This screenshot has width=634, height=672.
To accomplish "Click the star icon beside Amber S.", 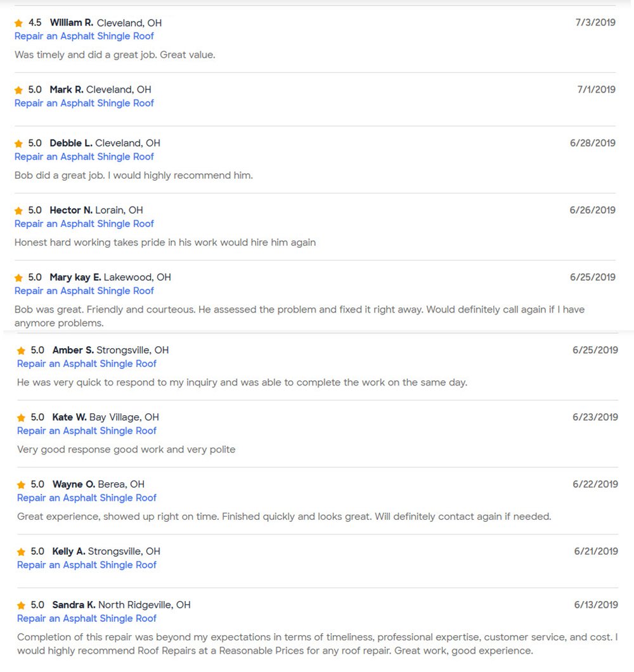I will (22, 351).
